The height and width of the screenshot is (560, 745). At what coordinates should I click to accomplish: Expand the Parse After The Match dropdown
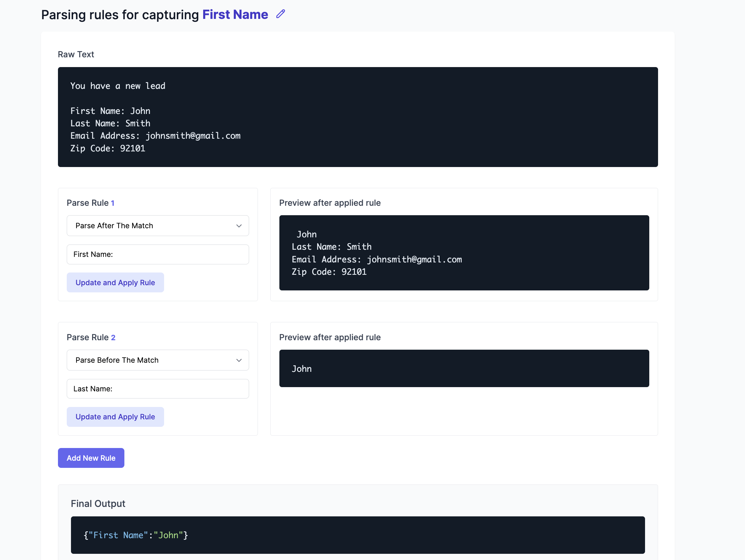tap(158, 225)
